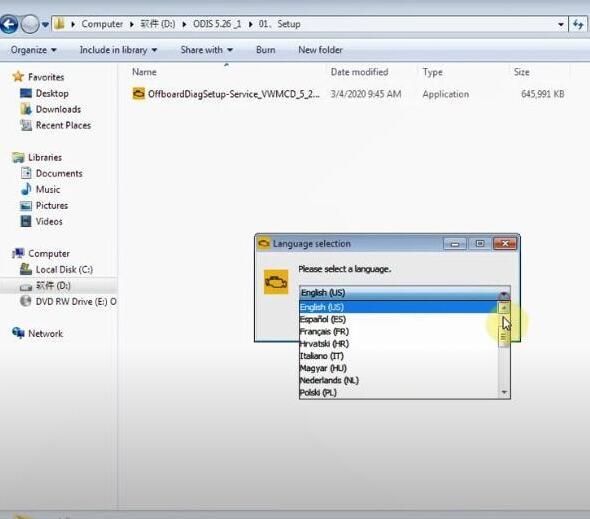This screenshot has height=519, width=590.
Task: Open Recent Places in Favorites
Action: [63, 125]
